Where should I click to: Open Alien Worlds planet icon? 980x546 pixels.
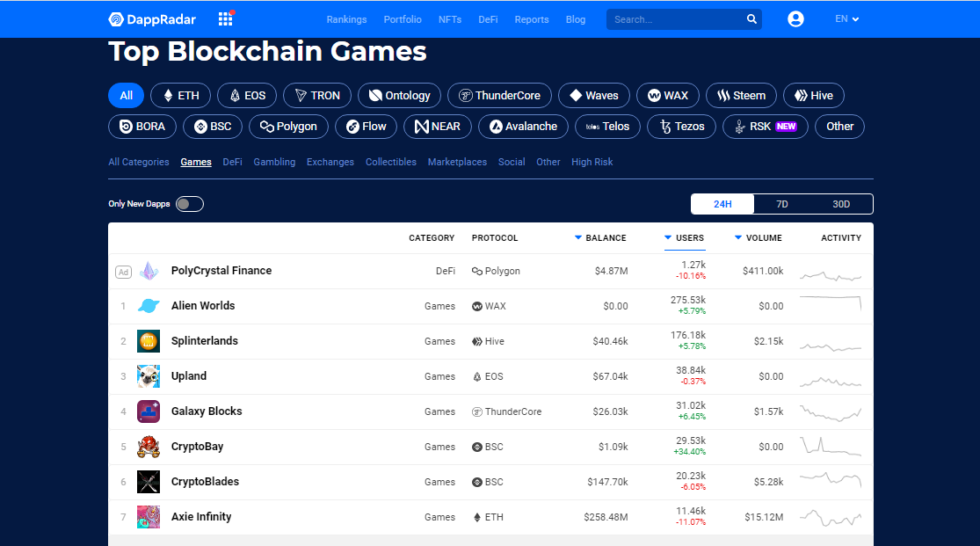pos(149,306)
